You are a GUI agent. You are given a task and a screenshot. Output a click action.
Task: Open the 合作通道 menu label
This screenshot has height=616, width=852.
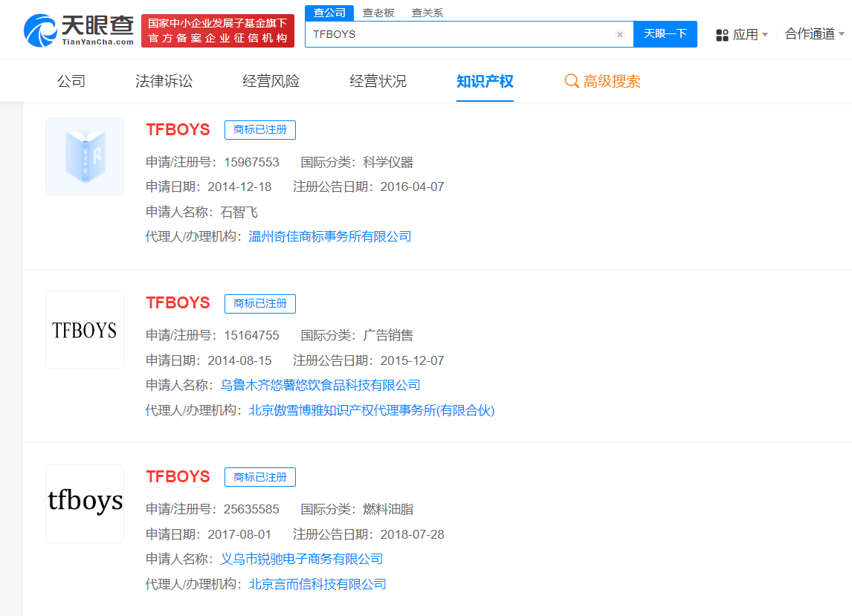(810, 33)
